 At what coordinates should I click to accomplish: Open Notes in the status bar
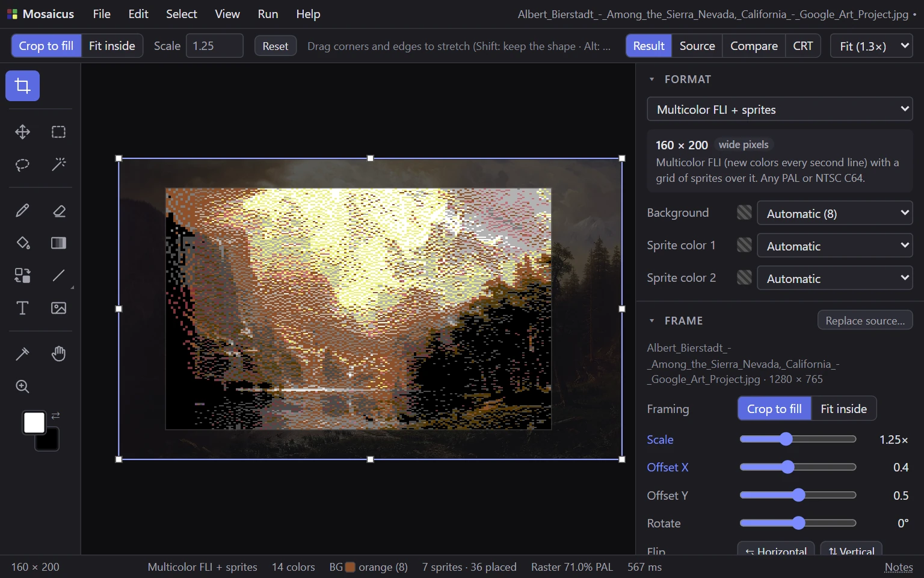coord(899,567)
